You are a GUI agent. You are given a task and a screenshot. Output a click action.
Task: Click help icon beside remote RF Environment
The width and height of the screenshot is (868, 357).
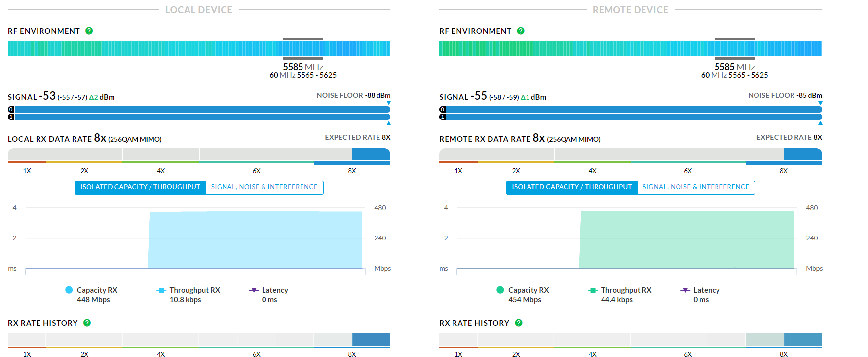coord(521,31)
